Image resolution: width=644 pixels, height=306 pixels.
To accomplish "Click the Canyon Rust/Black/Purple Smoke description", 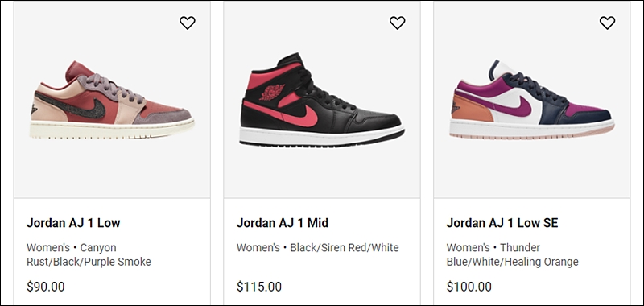I will click(x=89, y=254).
